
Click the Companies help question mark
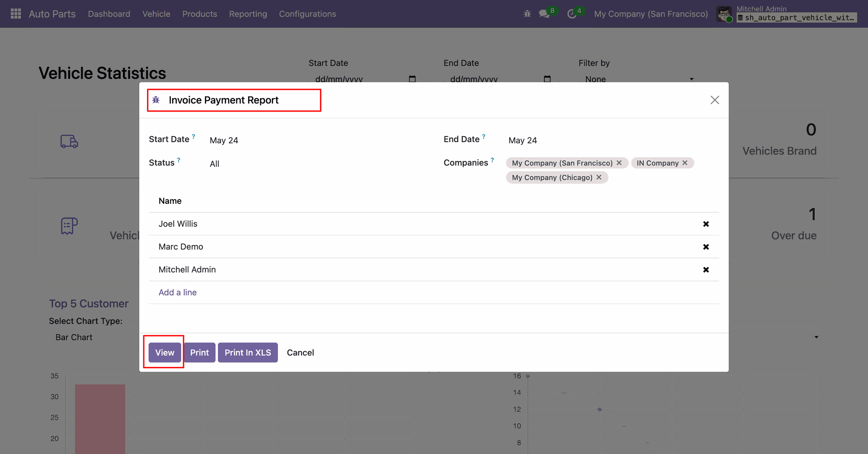tap(492, 160)
